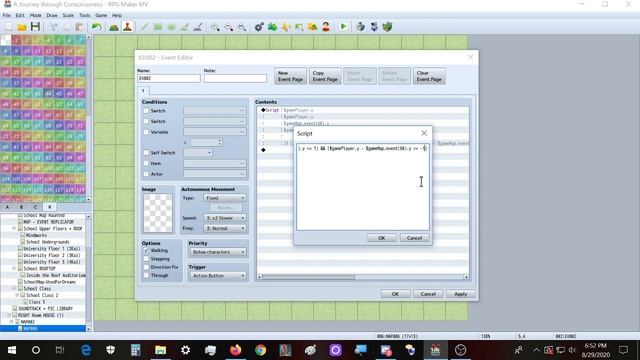Click New Event Page button
640x360 pixels.
[290, 76]
